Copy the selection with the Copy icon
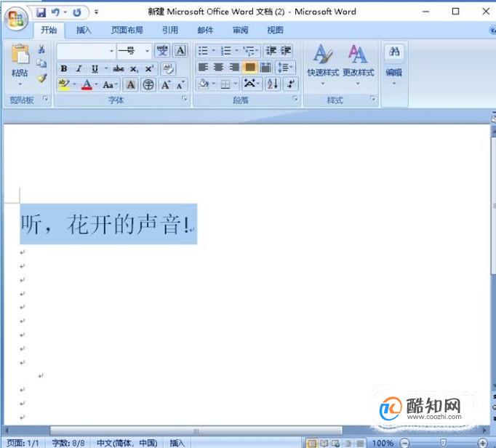This screenshot has height=448, width=496. tap(41, 63)
